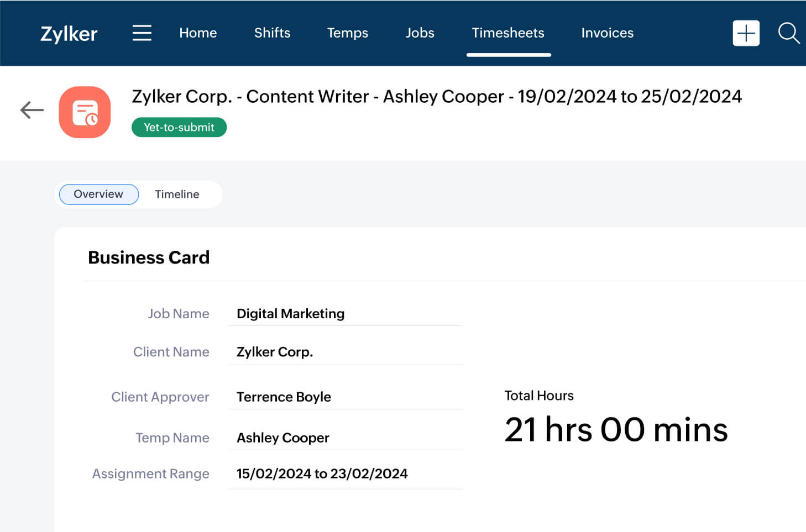The image size is (806, 532).
Task: Select the Timesheets menu item
Action: click(x=508, y=33)
